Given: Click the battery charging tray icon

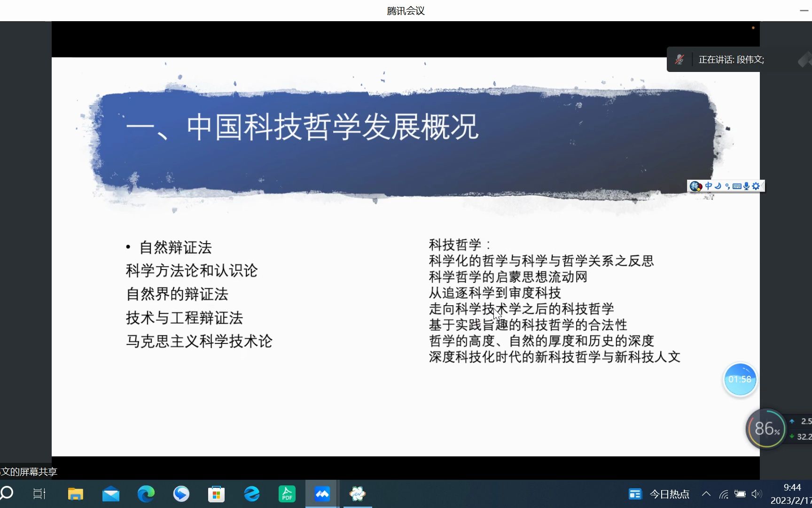Looking at the screenshot, I should pyautogui.click(x=740, y=494).
